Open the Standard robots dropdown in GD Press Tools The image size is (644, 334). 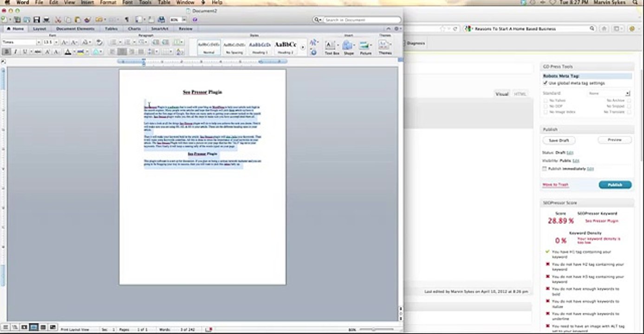click(x=609, y=93)
